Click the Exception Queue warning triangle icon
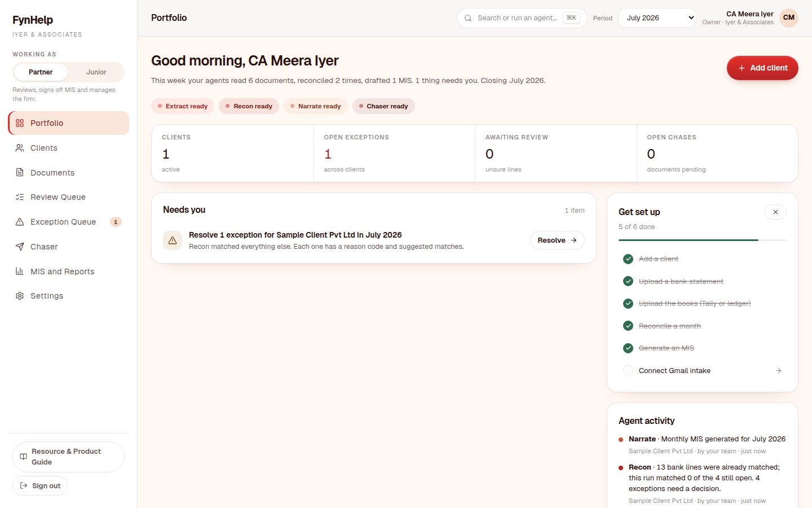 (20, 222)
